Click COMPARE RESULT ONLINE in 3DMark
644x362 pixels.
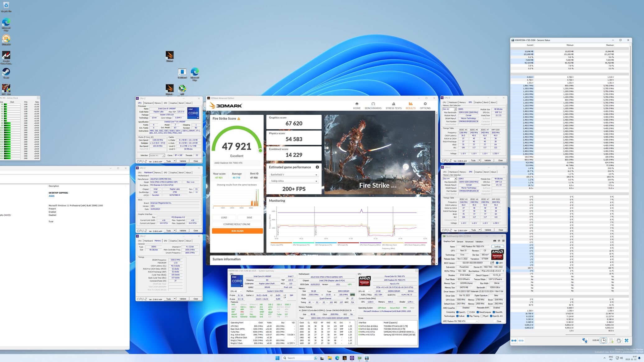(237, 224)
